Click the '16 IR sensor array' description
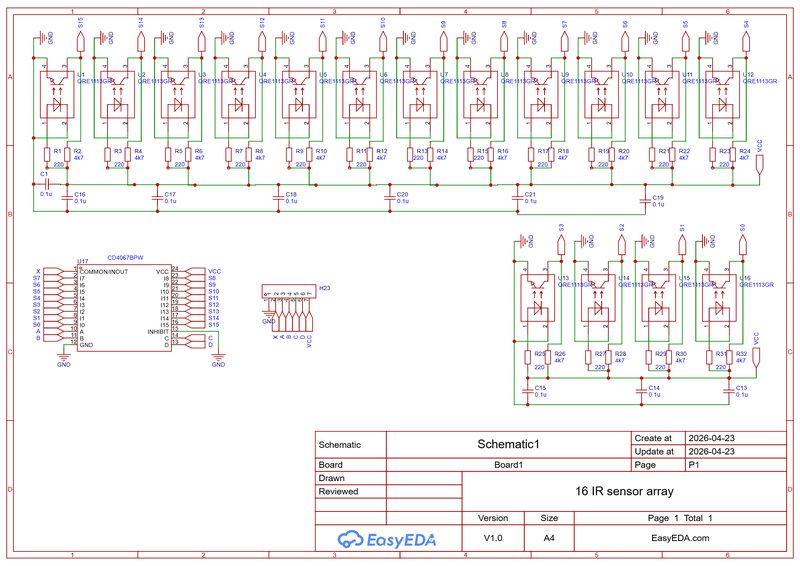 pyautogui.click(x=624, y=491)
